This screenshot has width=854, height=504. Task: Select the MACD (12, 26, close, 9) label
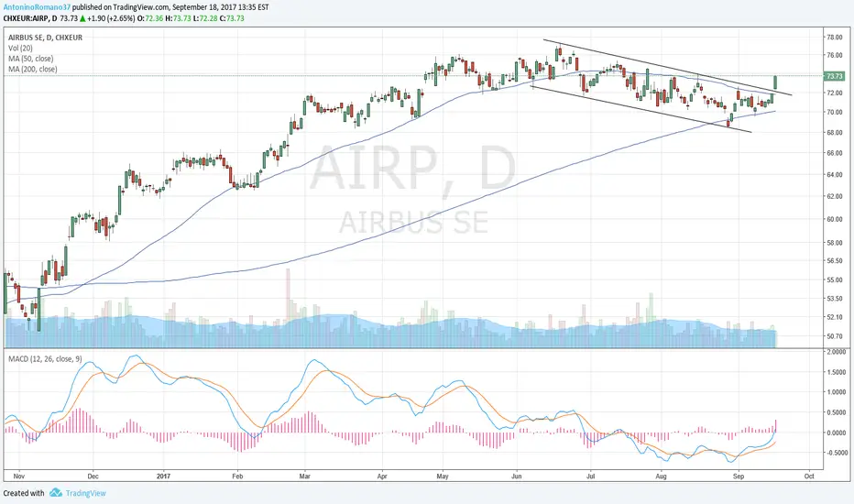pyautogui.click(x=45, y=359)
